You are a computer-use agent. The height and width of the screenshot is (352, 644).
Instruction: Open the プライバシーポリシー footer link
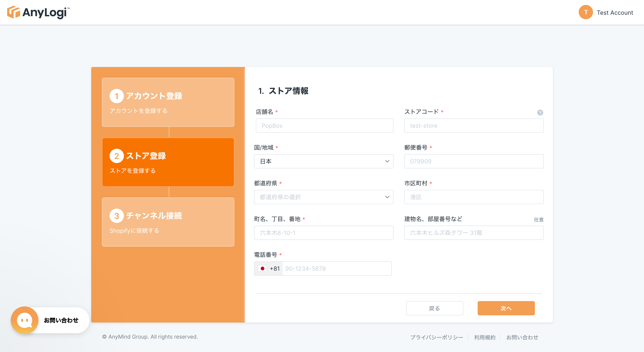[x=436, y=337]
